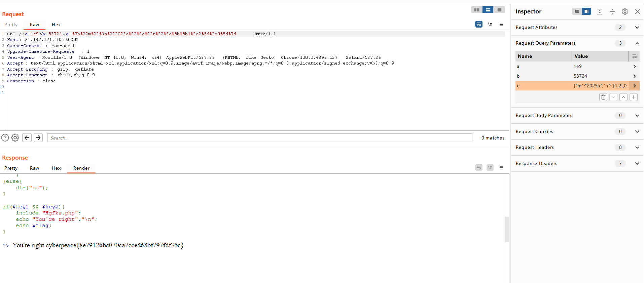The image size is (644, 283).
Task: Select the combined tabbed layout view
Action: point(499,10)
